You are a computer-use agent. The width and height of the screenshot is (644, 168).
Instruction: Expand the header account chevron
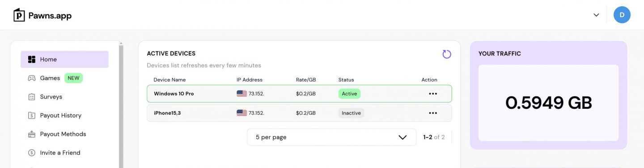pos(596,15)
